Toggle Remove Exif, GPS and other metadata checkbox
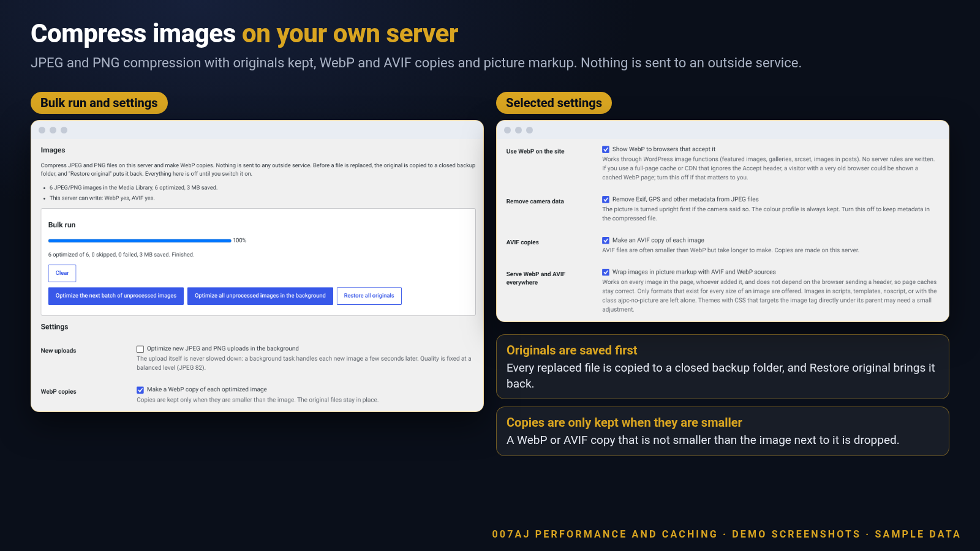The width and height of the screenshot is (980, 551). pyautogui.click(x=606, y=200)
